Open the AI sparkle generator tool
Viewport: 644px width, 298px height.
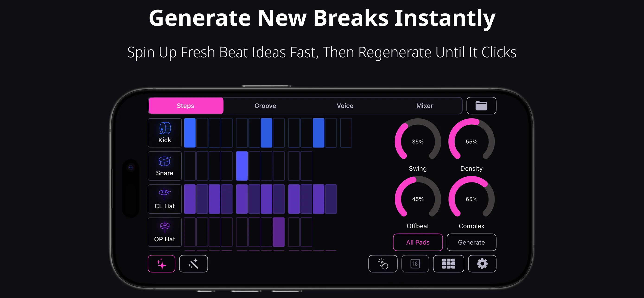(x=162, y=263)
